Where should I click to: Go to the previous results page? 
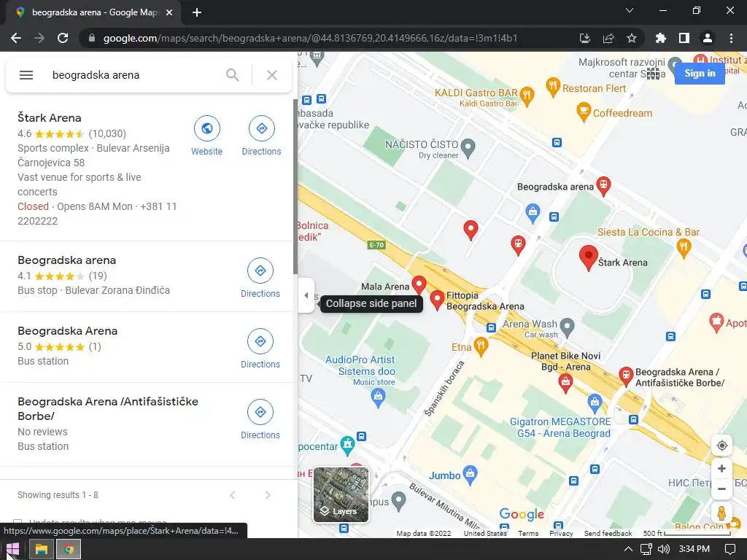click(x=233, y=495)
